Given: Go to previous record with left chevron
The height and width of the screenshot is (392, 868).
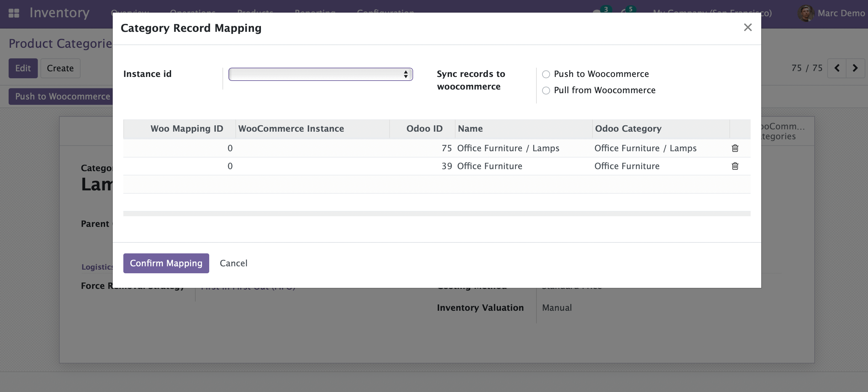Looking at the screenshot, I should [x=837, y=68].
